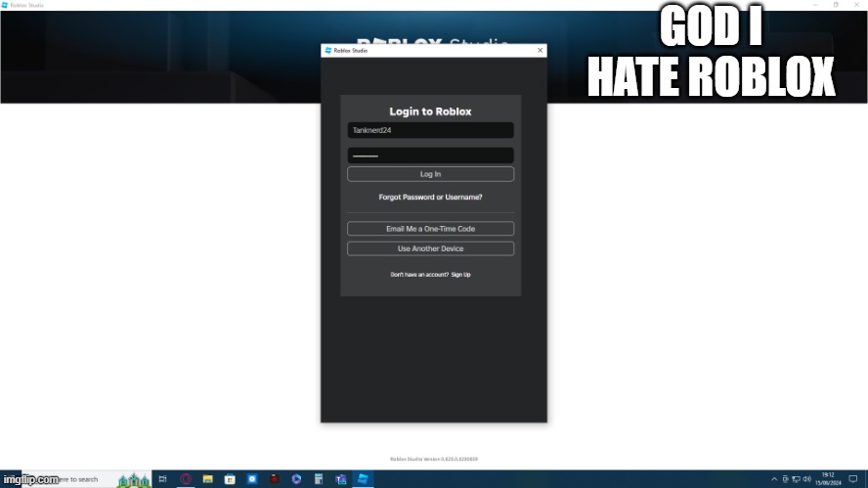This screenshot has width=868, height=488.
Task: Click the 'Login to Roblox' heading
Action: pos(430,111)
